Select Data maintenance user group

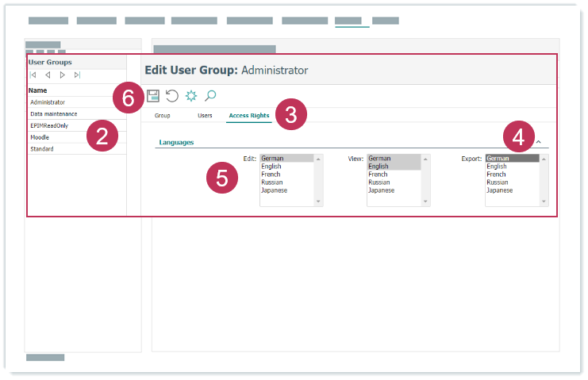(x=54, y=113)
